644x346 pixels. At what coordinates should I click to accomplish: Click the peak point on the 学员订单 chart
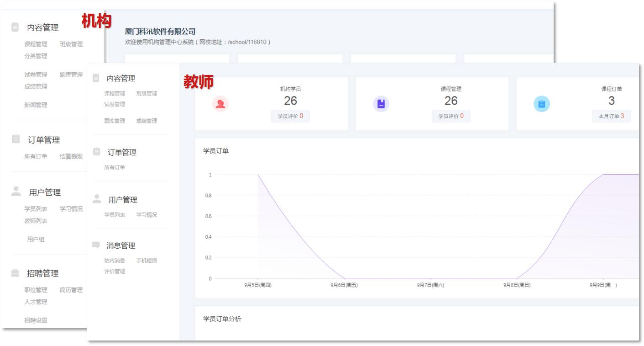click(x=259, y=175)
